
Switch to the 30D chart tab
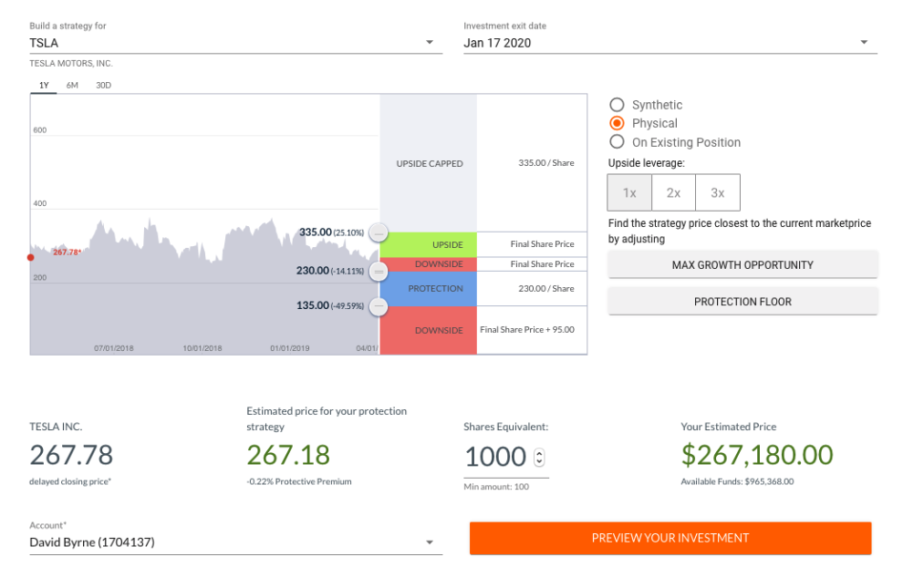(x=103, y=86)
